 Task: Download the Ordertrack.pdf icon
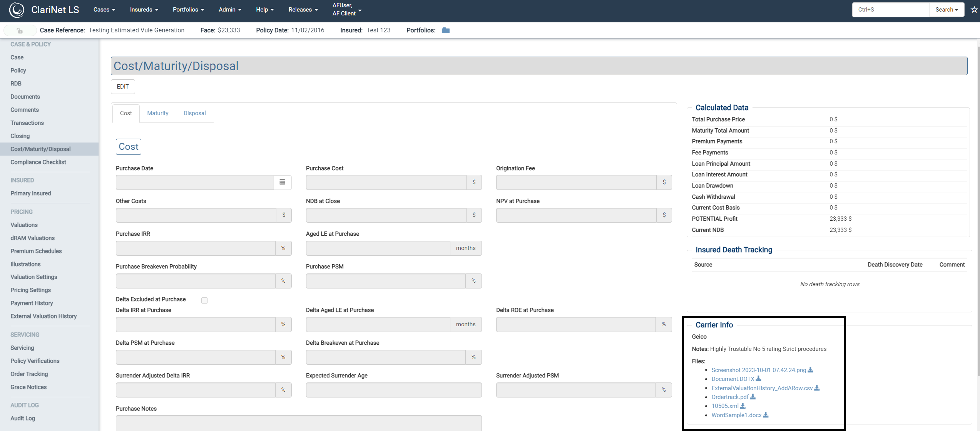pos(753,397)
